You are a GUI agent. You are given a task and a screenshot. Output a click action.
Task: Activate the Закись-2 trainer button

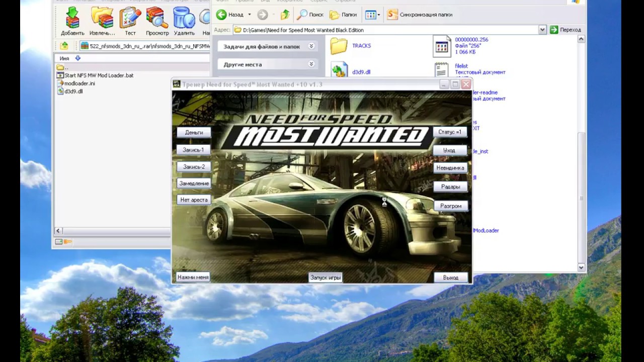pyautogui.click(x=194, y=166)
